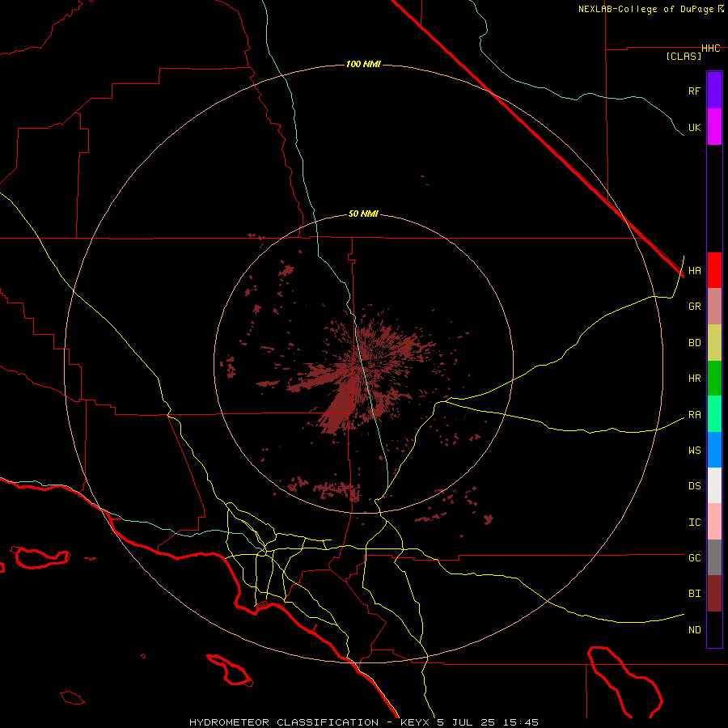Click the pink IC legend swatch
The width and height of the screenshot is (728, 728).
point(714,522)
